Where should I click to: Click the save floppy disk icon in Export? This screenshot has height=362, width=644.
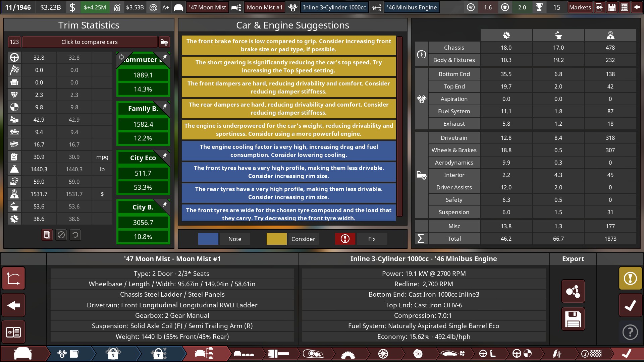click(x=573, y=319)
